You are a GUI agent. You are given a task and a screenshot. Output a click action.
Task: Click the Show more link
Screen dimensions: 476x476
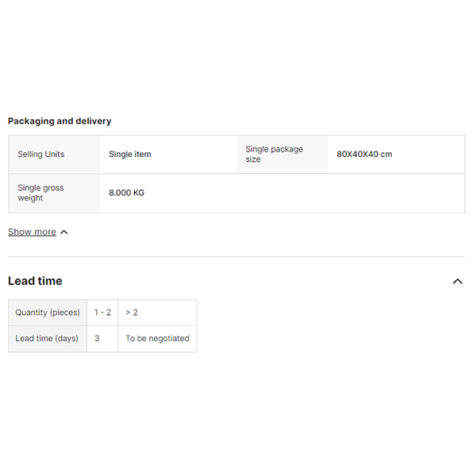click(32, 232)
